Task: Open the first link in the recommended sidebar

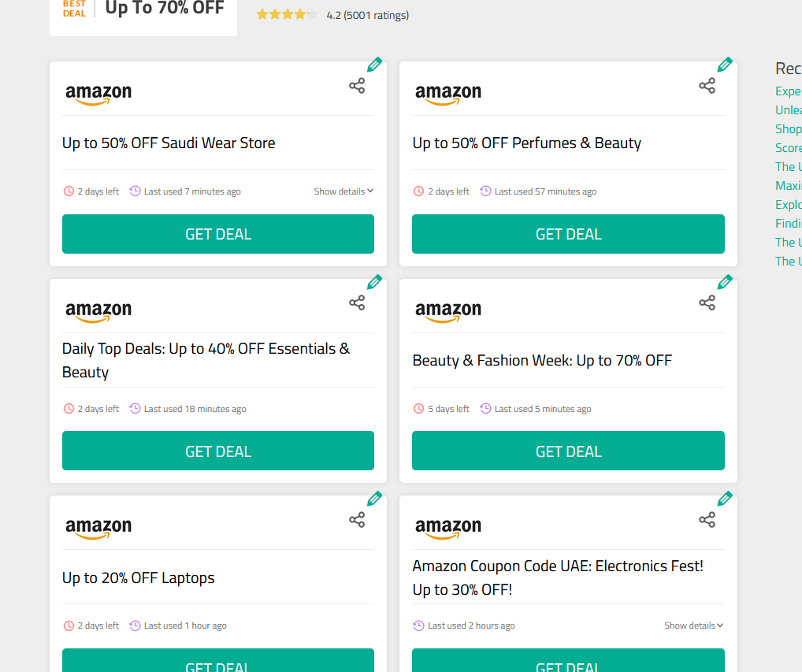Action: click(x=788, y=91)
